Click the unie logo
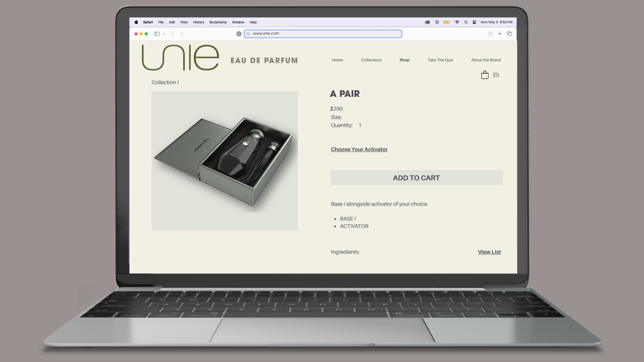 [180, 58]
